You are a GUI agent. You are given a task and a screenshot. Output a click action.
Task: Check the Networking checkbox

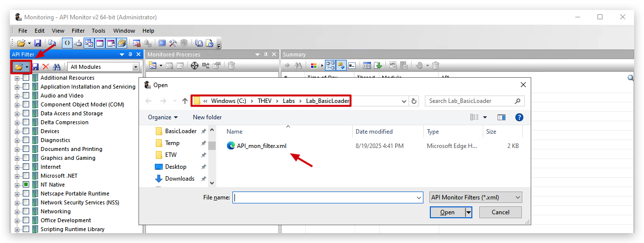point(26,211)
